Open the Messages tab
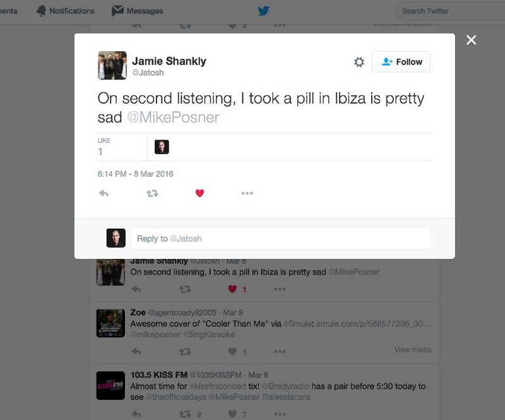This screenshot has width=505, height=420. point(137,11)
